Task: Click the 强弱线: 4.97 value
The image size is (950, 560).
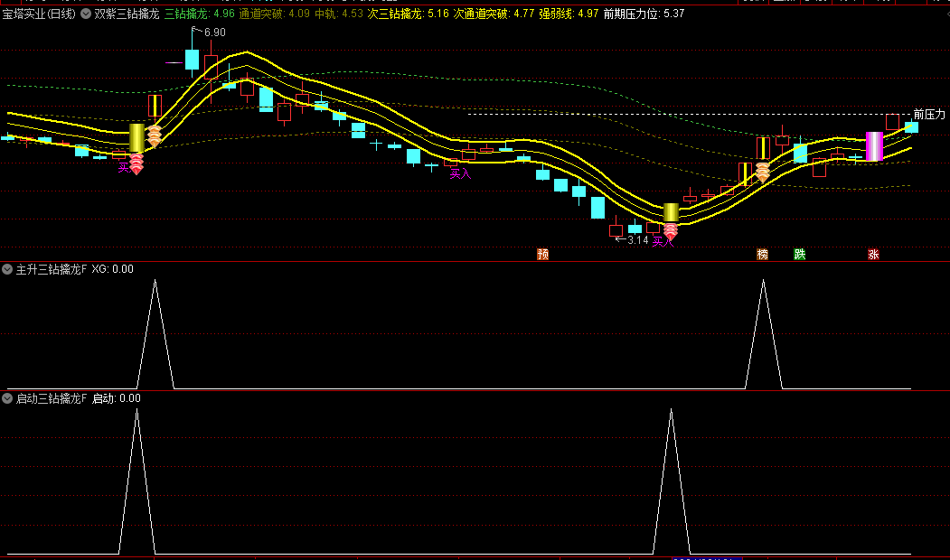Action: (x=569, y=14)
